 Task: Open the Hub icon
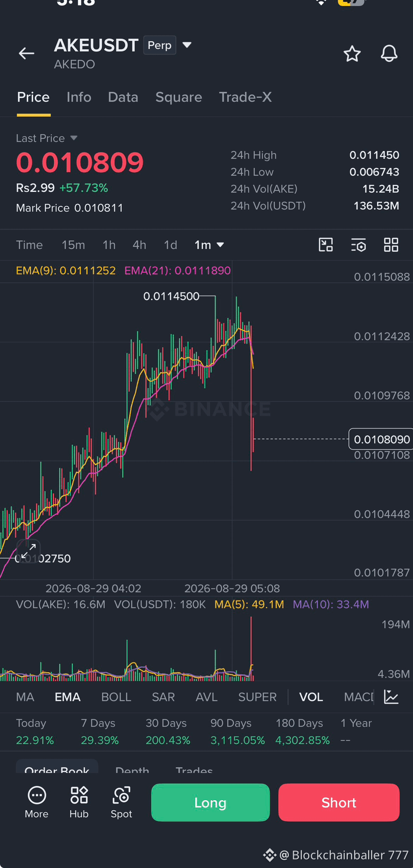(79, 802)
